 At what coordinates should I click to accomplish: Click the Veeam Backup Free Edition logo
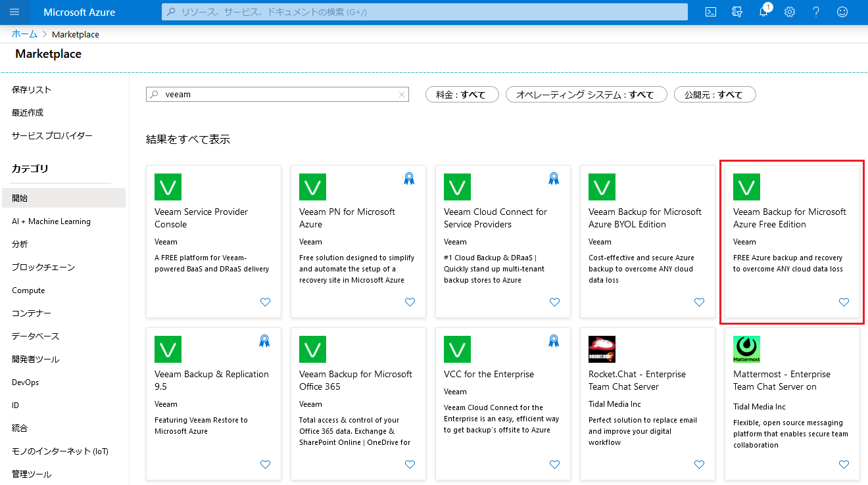pyautogui.click(x=746, y=187)
